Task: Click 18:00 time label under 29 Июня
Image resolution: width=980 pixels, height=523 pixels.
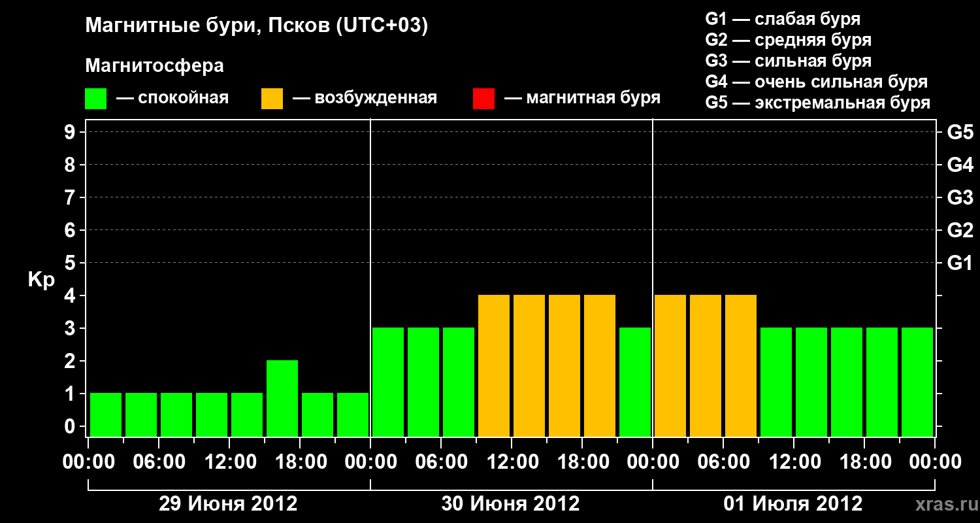Action: tap(300, 462)
